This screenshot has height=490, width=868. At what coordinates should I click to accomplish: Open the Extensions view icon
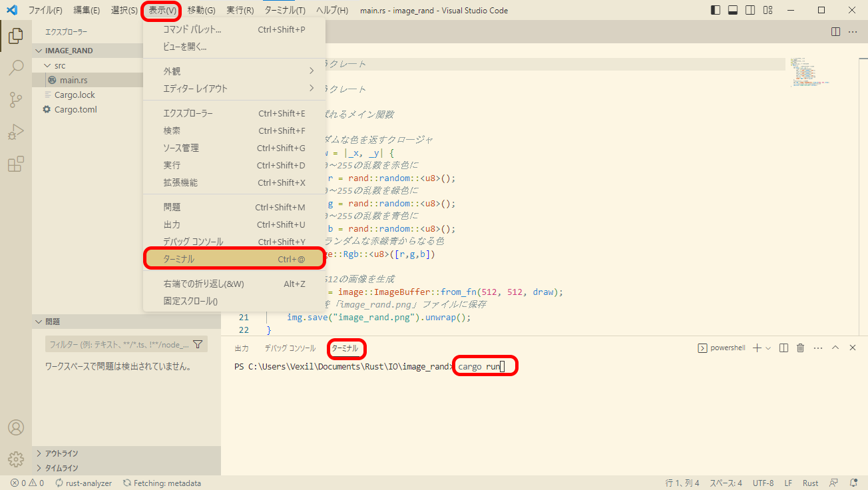click(16, 164)
